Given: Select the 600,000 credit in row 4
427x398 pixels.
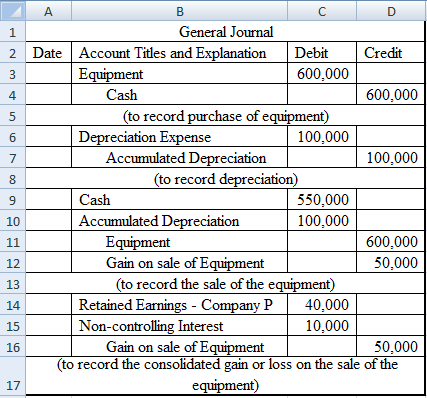Looking at the screenshot, I should pyautogui.click(x=391, y=95).
